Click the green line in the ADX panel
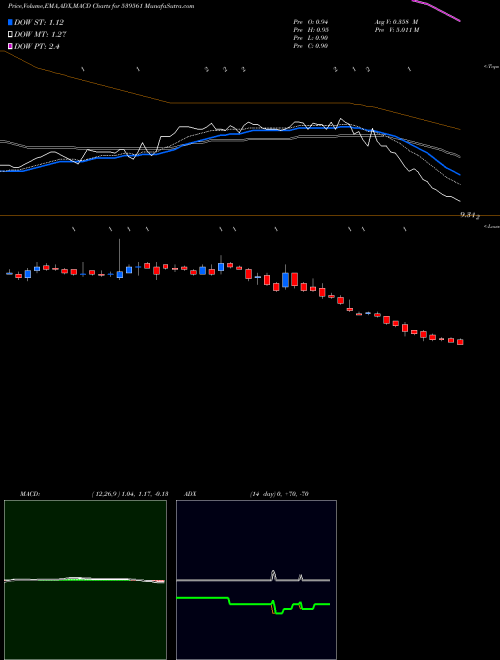The width and height of the screenshot is (500, 660). (x=253, y=604)
